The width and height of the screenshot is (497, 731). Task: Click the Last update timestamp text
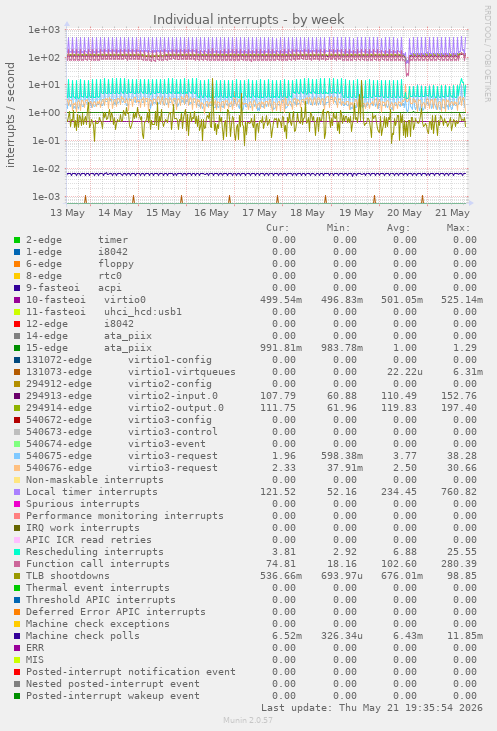[x=372, y=708]
